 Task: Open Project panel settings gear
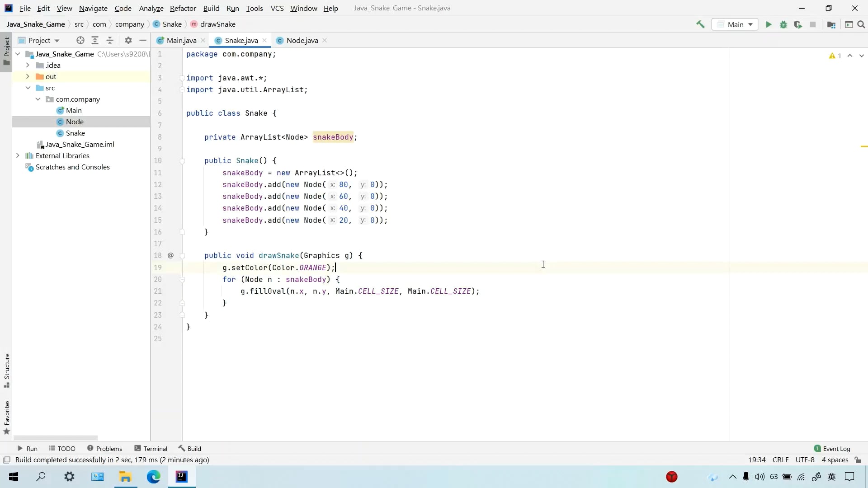pos(128,40)
